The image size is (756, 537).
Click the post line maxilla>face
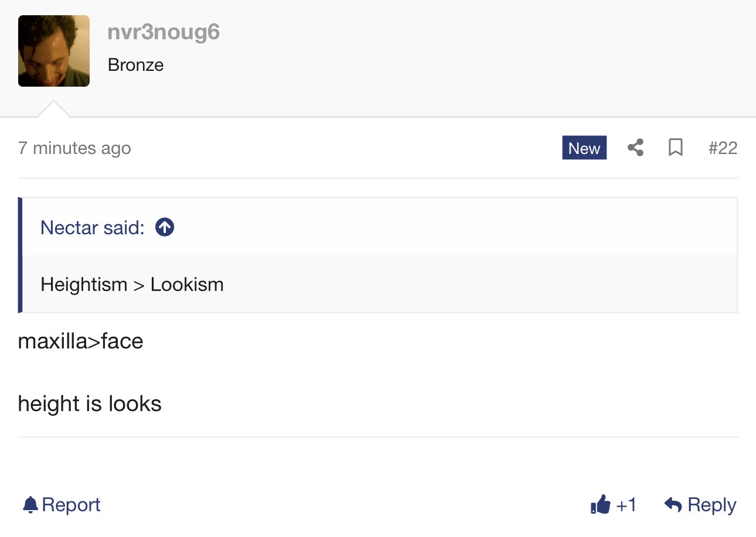[80, 341]
